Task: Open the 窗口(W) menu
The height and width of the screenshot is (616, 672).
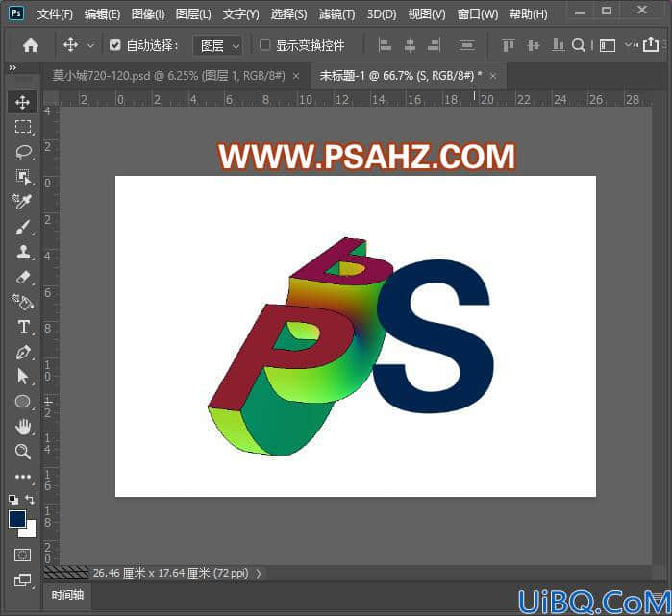Action: click(478, 14)
